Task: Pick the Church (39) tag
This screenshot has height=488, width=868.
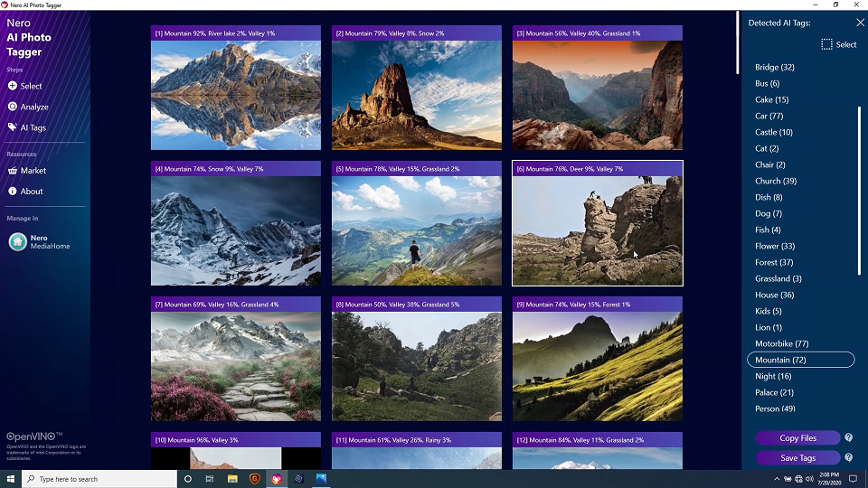Action: (776, 181)
